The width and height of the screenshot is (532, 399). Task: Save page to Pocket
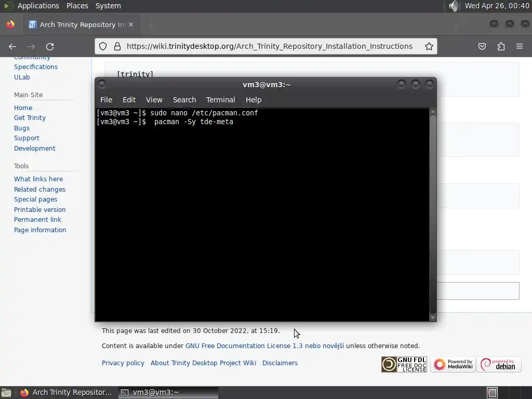tap(482, 46)
